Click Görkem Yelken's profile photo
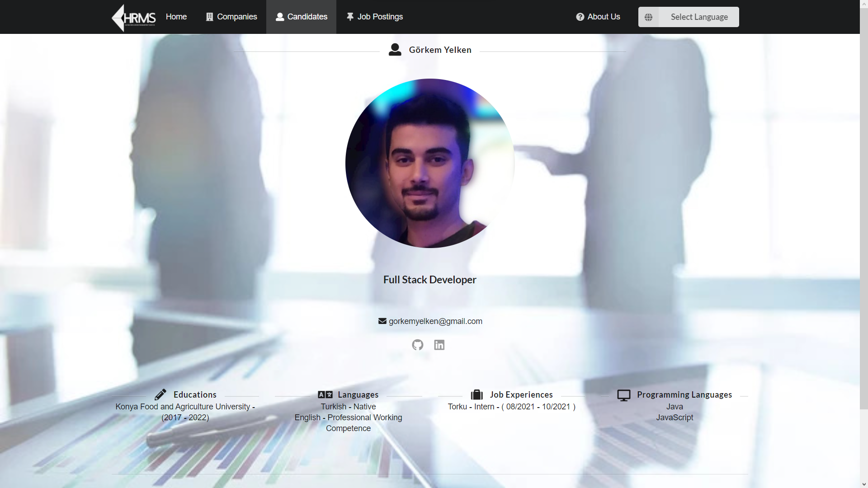Viewport: 868px width, 488px height. pos(429,163)
